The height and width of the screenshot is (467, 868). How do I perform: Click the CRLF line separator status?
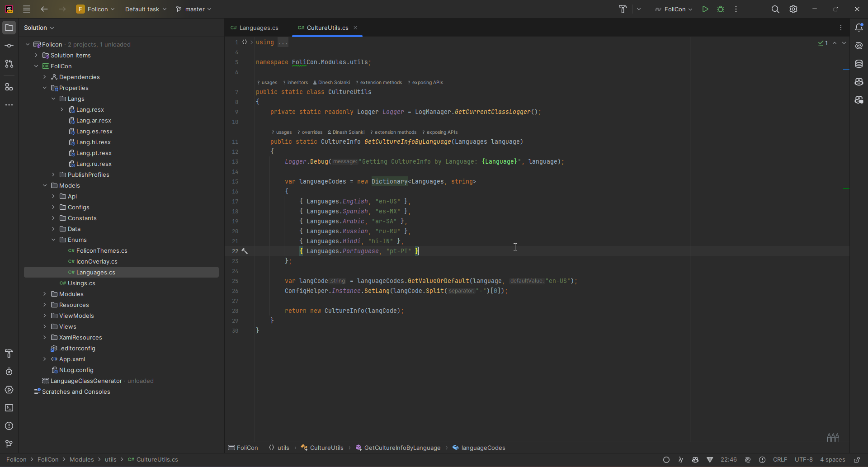point(780,460)
